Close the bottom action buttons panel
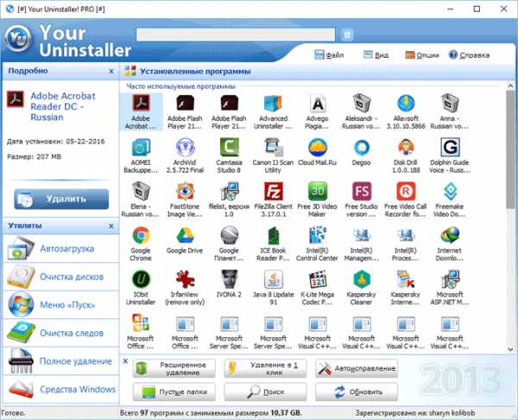Image resolution: width=518 pixels, height=420 pixels. point(125,361)
